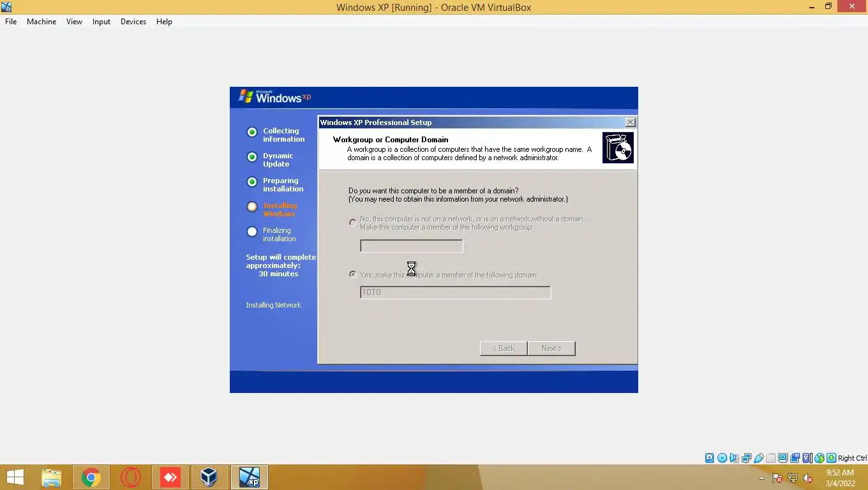Viewport: 868px width, 490px height.
Task: Click the VirtualBox title bar app icon
Action: (x=6, y=7)
